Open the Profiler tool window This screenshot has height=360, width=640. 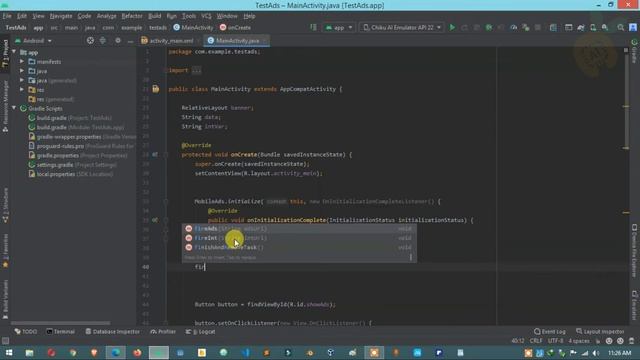click(163, 331)
